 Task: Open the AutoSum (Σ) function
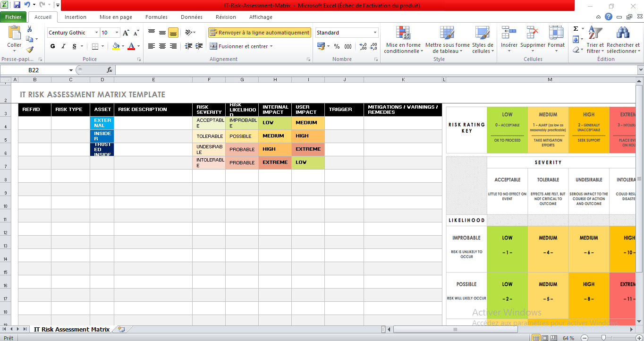[575, 28]
